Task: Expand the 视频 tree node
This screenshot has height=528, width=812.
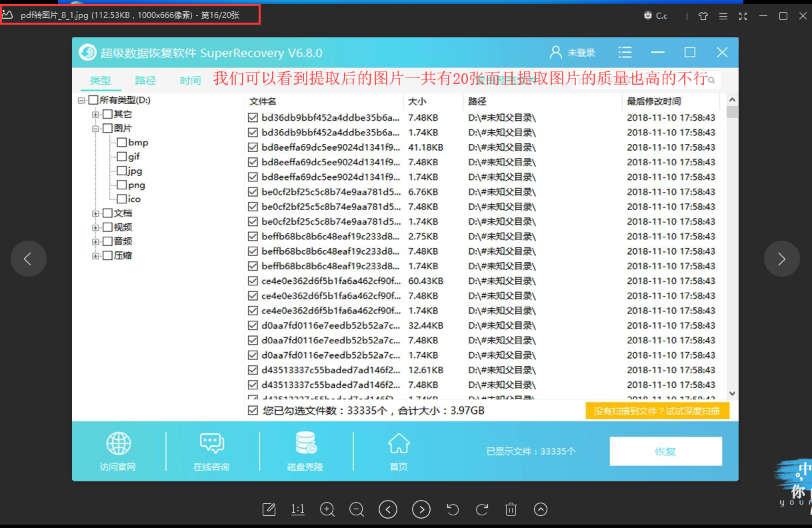Action: [96, 227]
